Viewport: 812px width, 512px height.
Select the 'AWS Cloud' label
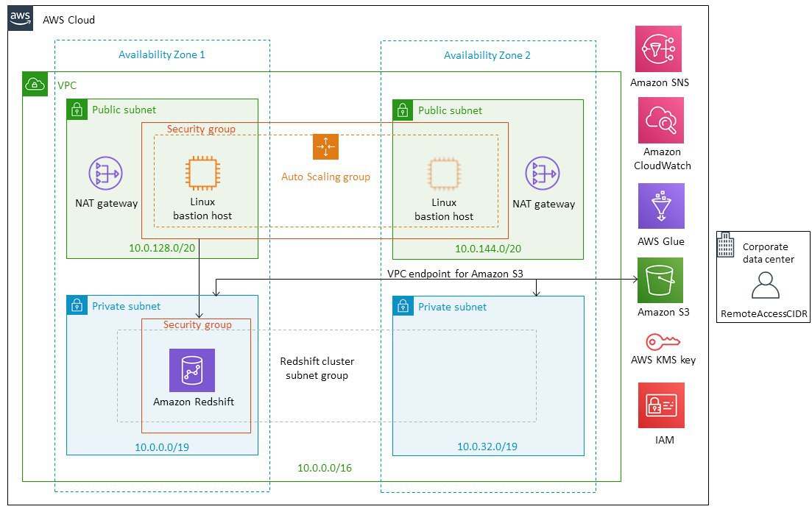(69, 20)
